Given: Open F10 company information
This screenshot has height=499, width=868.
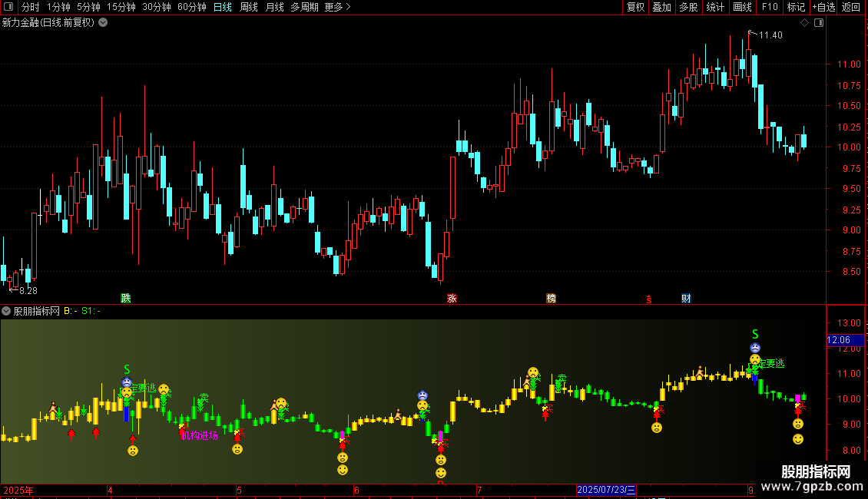Looking at the screenshot, I should click(770, 7).
